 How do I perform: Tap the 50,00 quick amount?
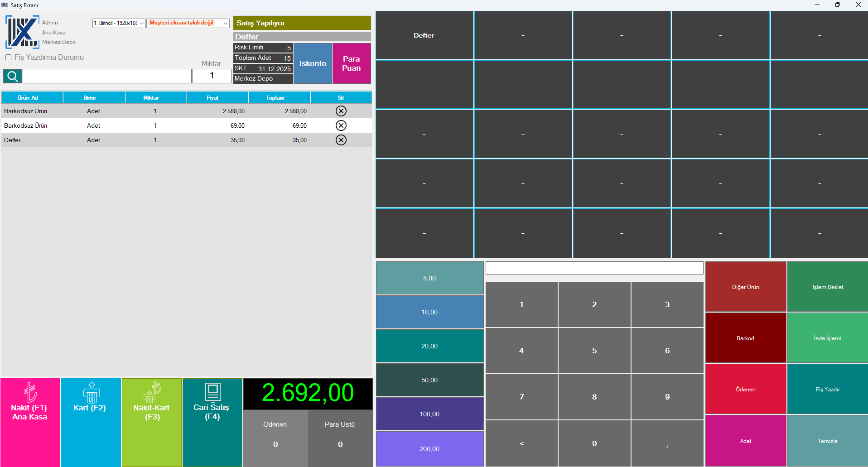click(429, 380)
